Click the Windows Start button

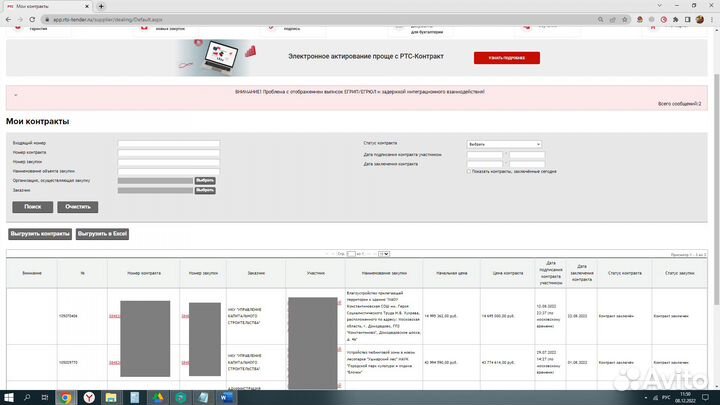coord(9,397)
